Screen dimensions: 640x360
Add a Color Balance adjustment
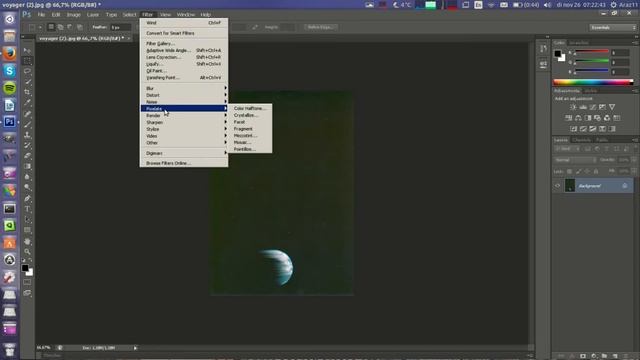[578, 118]
